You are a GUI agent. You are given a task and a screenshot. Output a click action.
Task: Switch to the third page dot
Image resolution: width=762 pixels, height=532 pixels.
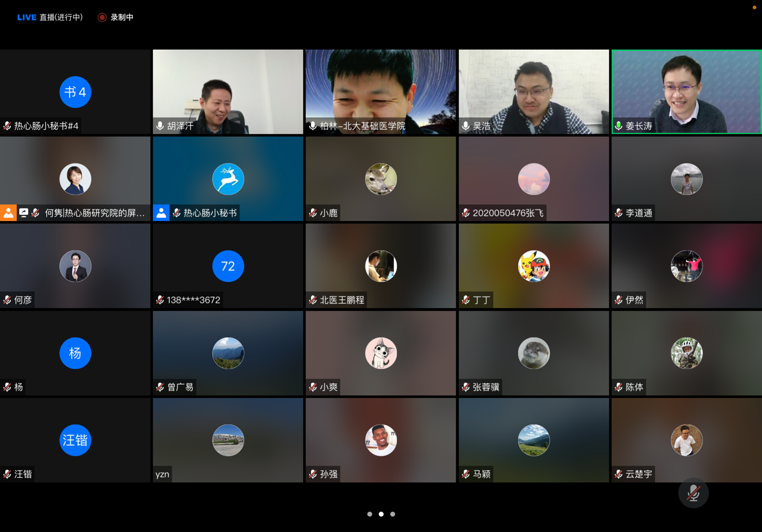click(x=393, y=514)
